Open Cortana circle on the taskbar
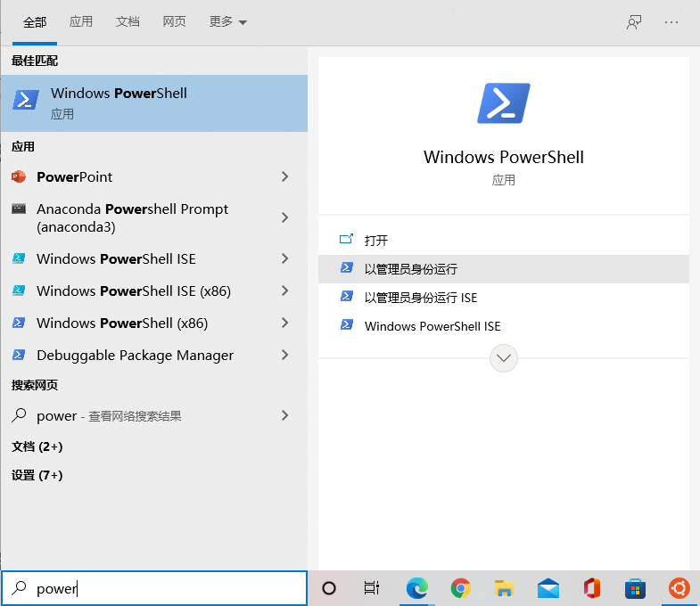 point(329,588)
